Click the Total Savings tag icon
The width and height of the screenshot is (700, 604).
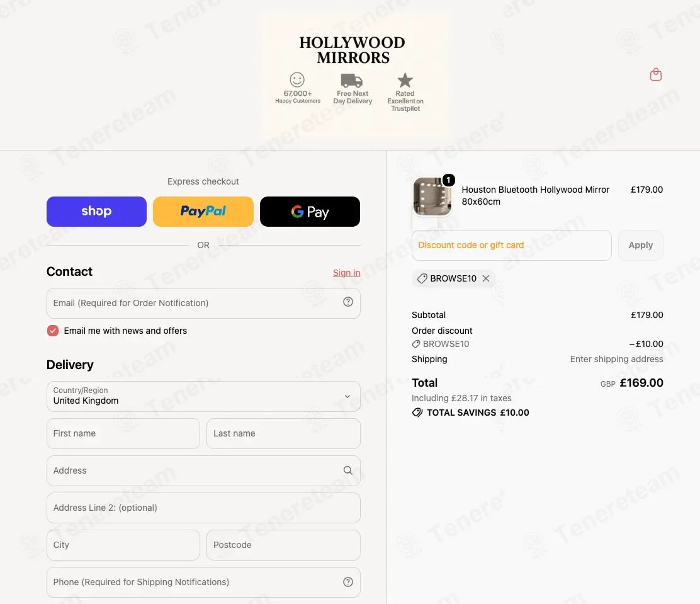[x=417, y=413]
